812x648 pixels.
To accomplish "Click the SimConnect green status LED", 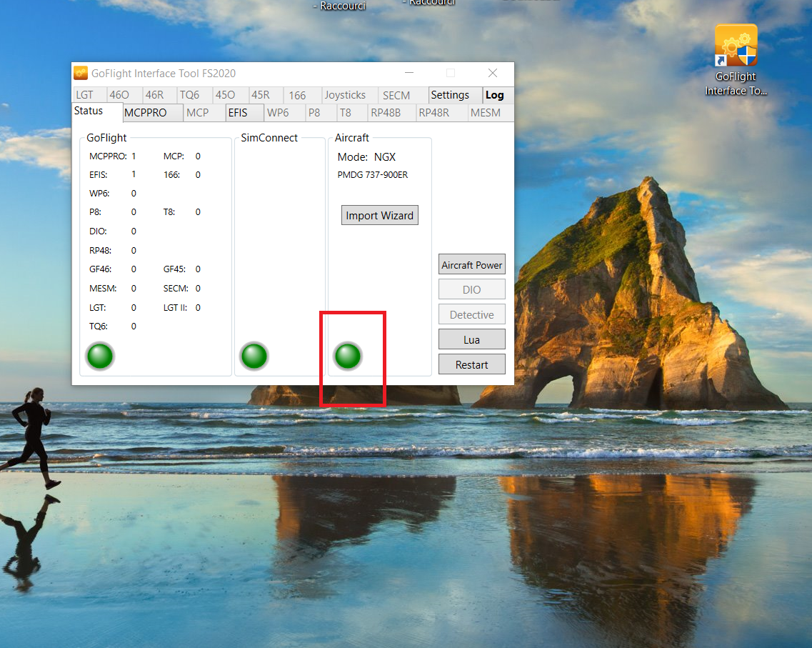I will coord(254,356).
